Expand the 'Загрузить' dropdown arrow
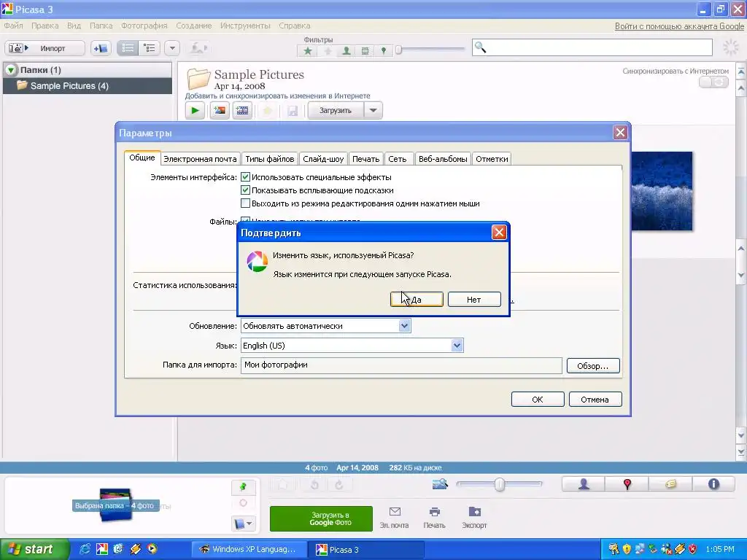The height and width of the screenshot is (560, 747). tap(373, 111)
